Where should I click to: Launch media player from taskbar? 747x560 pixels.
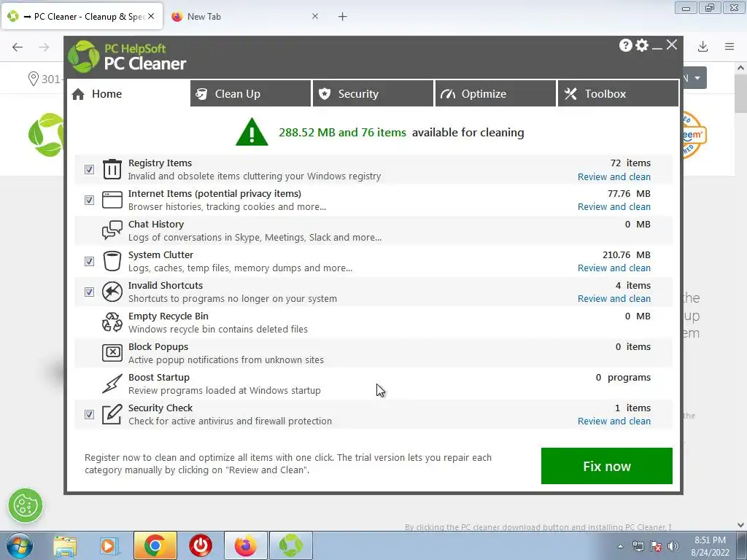(109, 545)
